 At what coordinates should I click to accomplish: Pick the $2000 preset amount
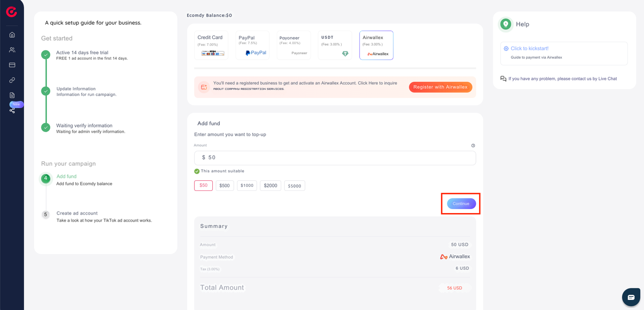coord(270,186)
